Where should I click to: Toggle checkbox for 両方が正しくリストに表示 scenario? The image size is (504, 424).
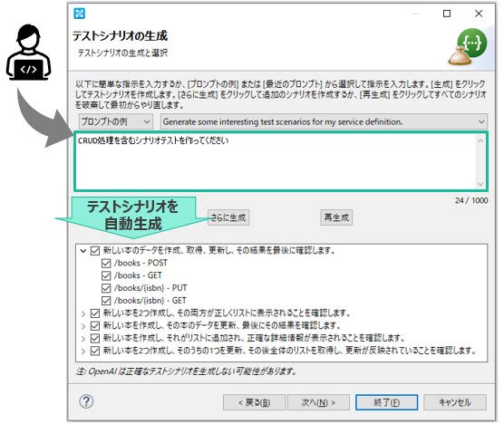pos(95,313)
